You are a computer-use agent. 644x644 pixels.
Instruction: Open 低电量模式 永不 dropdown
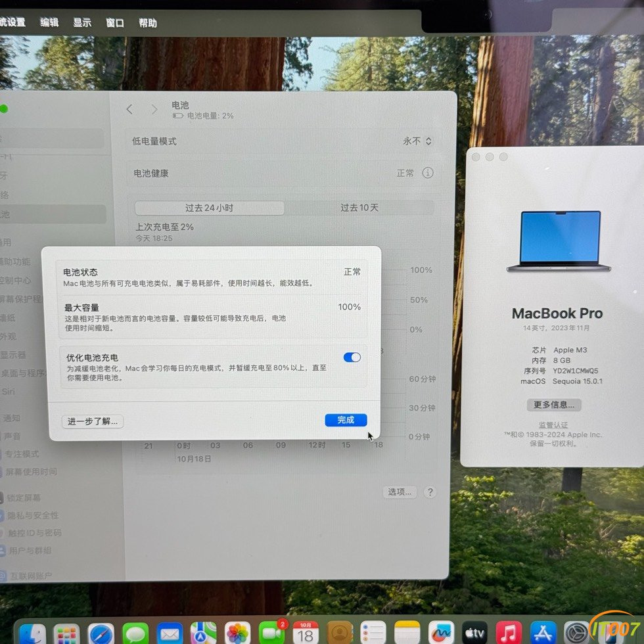click(x=417, y=141)
